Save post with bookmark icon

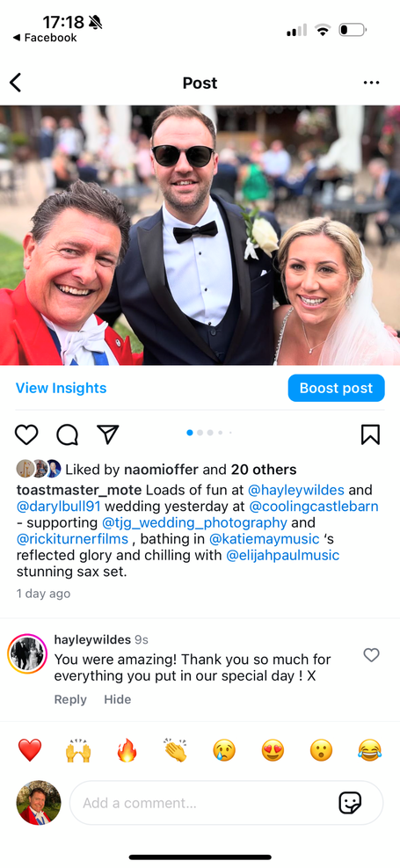point(370,434)
